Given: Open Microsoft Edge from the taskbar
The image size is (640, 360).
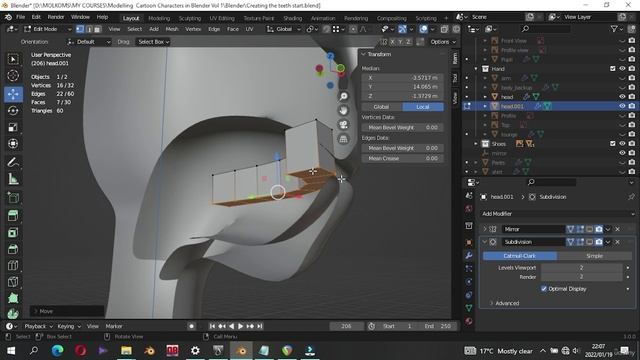Looking at the screenshot, I should [x=57, y=350].
